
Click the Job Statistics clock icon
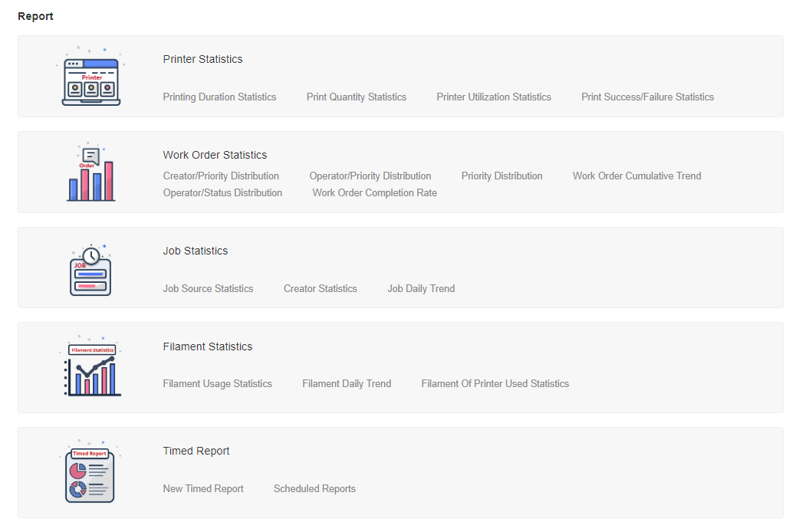[x=90, y=270]
